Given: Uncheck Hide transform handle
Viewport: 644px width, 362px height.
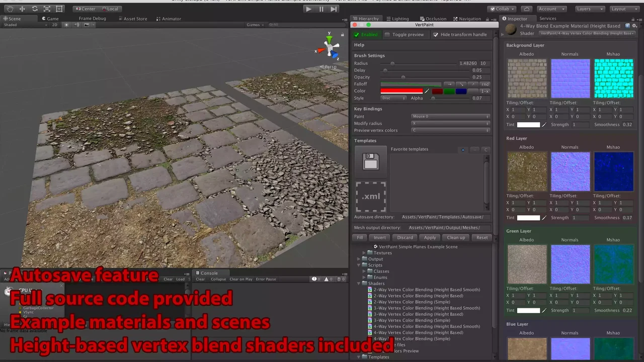Looking at the screenshot, I should pyautogui.click(x=436, y=35).
